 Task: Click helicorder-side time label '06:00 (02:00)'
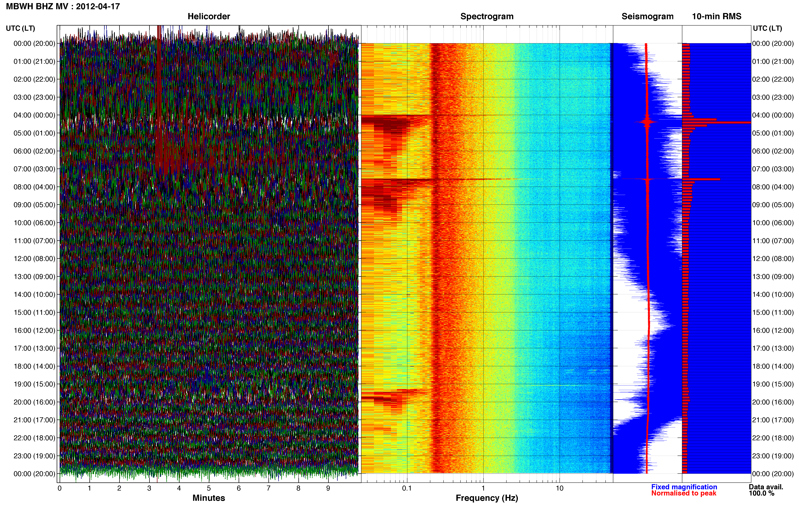pyautogui.click(x=34, y=151)
